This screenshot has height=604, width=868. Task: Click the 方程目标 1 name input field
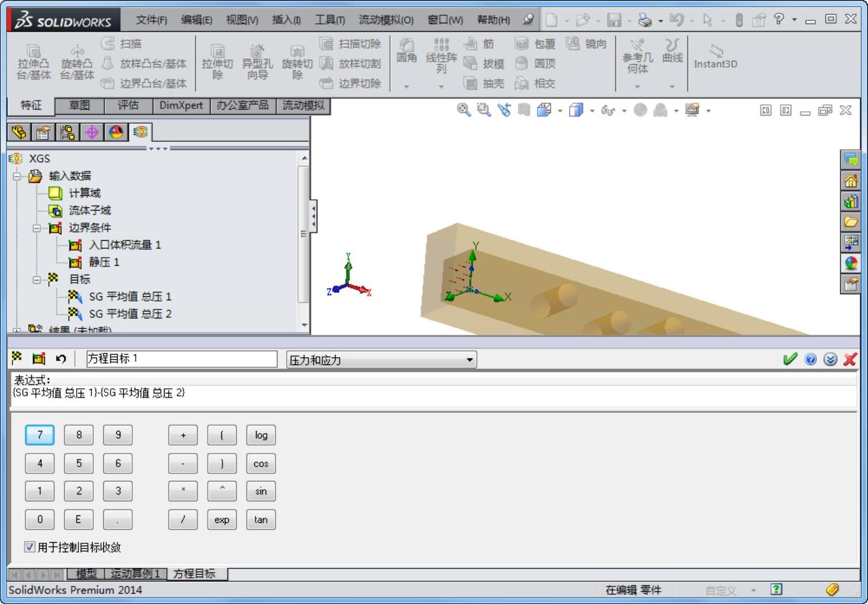click(181, 359)
